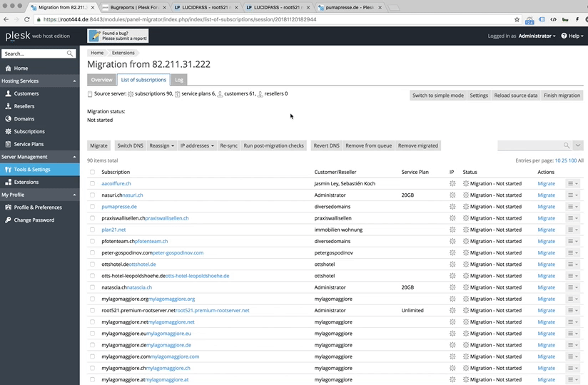Open the IP addresses dropdown
Viewport: 588px width, 385px height.
(197, 145)
